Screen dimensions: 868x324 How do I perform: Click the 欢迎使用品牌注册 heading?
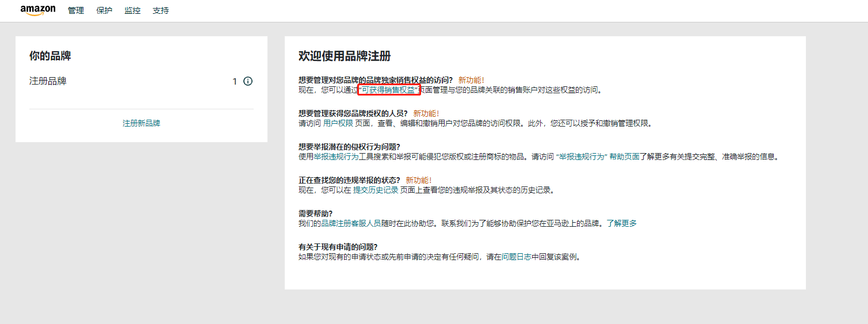[345, 56]
